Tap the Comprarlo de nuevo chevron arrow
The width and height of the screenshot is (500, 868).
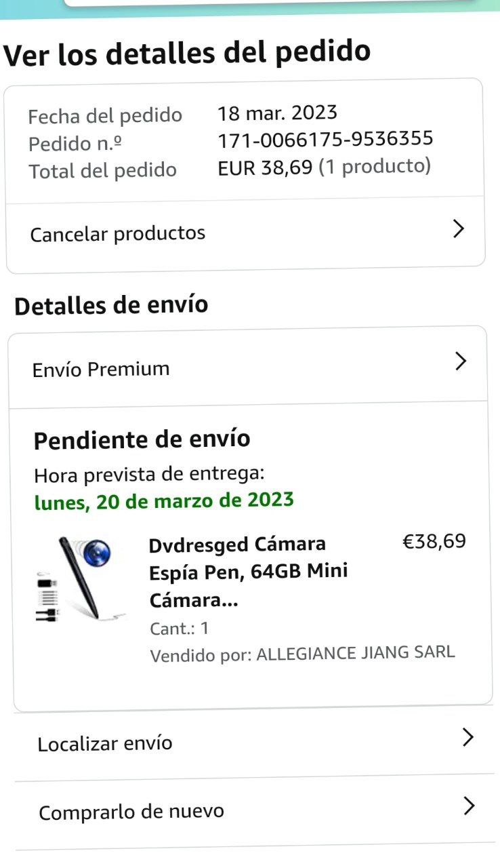468,806
